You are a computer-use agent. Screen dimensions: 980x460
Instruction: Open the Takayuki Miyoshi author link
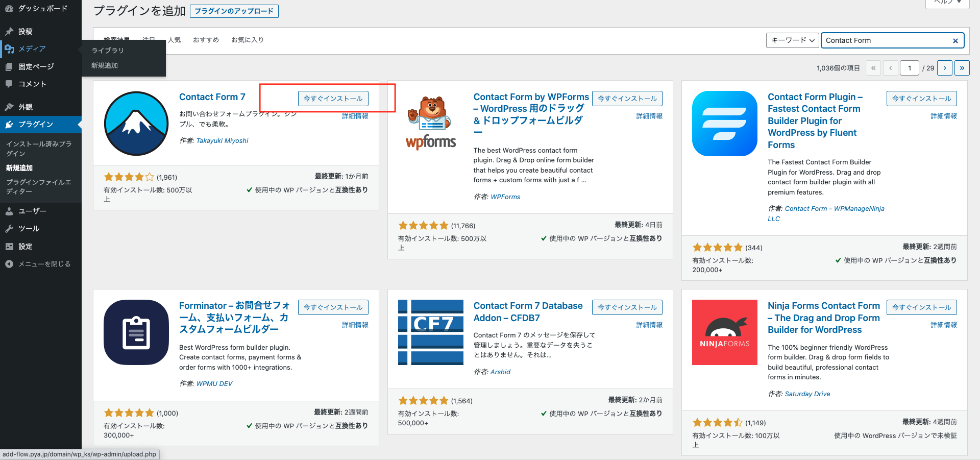[x=222, y=141]
